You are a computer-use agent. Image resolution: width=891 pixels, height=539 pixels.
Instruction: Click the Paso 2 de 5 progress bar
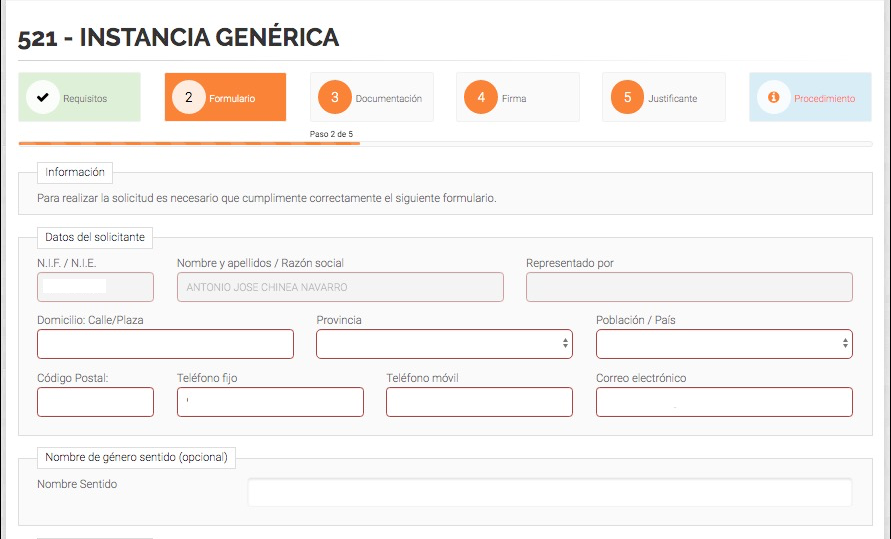click(446, 144)
